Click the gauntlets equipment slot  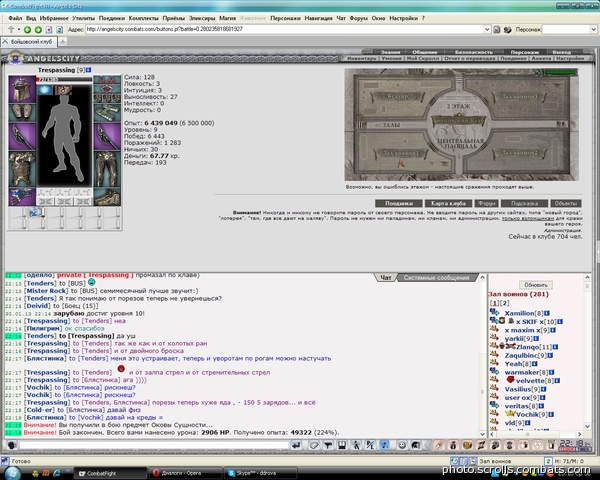tap(22, 112)
